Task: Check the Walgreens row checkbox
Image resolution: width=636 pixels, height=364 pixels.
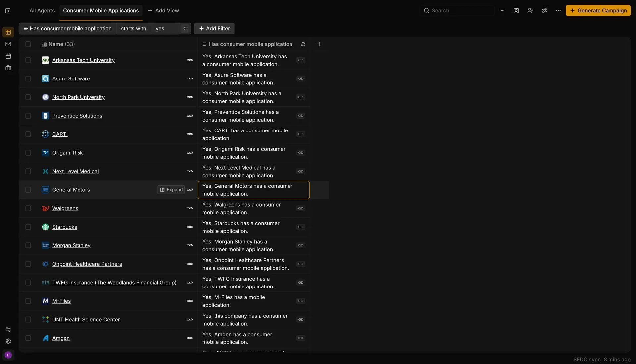Action: click(x=28, y=208)
